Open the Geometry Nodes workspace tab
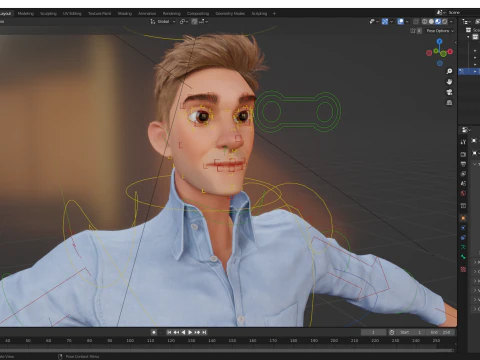Image resolution: width=480 pixels, height=360 pixels. (x=230, y=14)
